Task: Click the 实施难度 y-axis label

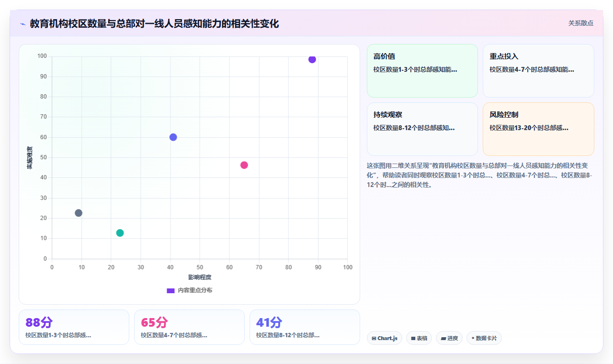Action: pos(30,158)
